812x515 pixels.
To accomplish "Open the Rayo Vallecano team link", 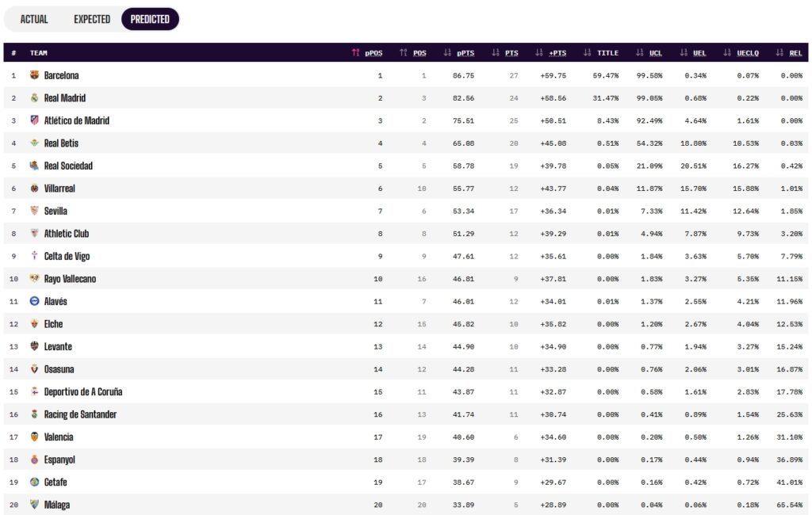I will click(x=70, y=279).
